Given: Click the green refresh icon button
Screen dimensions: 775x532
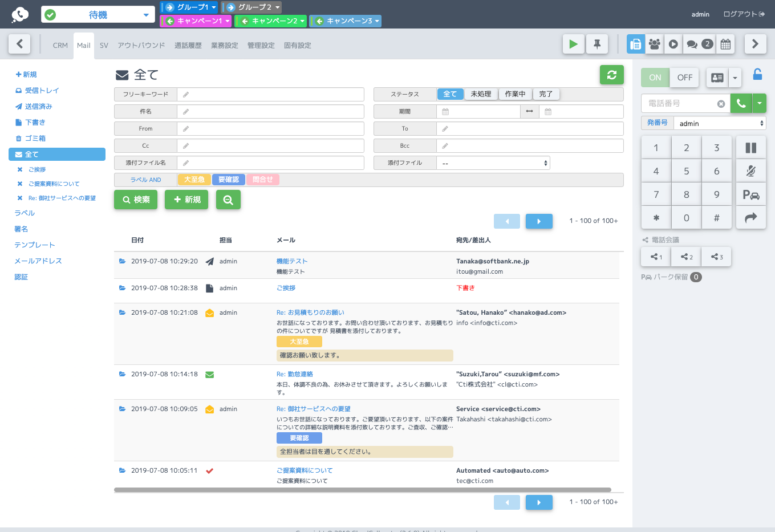Looking at the screenshot, I should (611, 75).
